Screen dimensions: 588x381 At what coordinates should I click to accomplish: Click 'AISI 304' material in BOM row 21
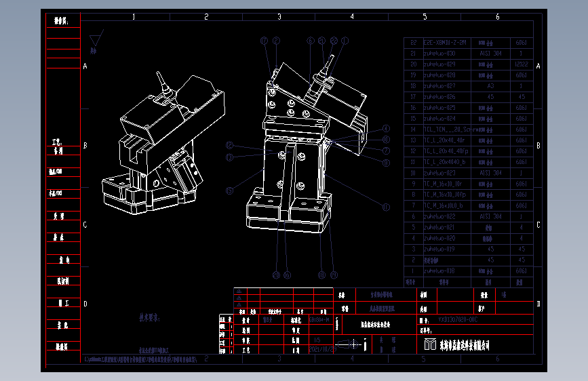490,54
